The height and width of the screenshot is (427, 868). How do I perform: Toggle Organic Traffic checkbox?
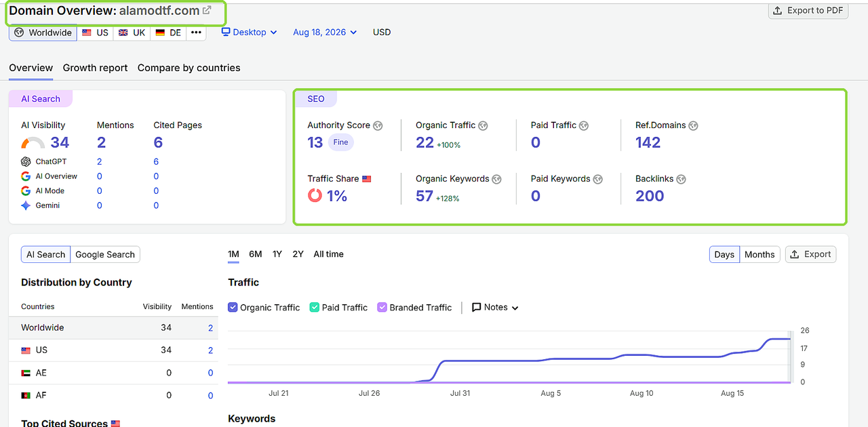[x=233, y=307]
